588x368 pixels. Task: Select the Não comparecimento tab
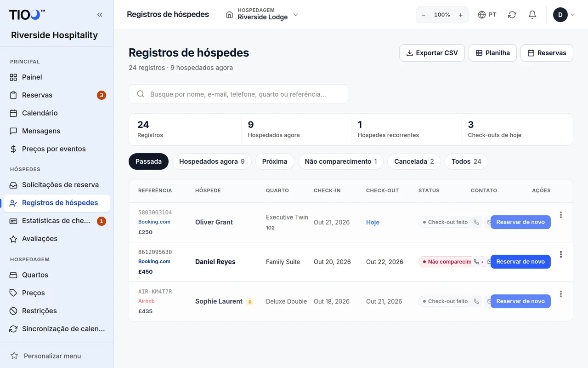pyautogui.click(x=341, y=161)
